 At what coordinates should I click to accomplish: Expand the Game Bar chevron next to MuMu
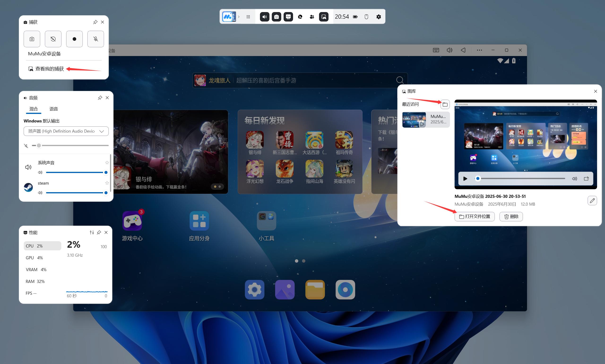click(239, 17)
